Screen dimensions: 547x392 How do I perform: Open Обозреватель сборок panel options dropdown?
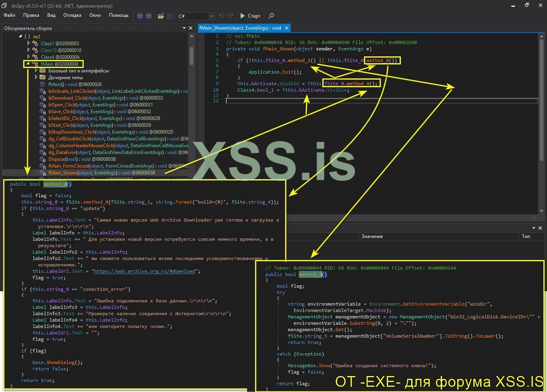[184, 28]
